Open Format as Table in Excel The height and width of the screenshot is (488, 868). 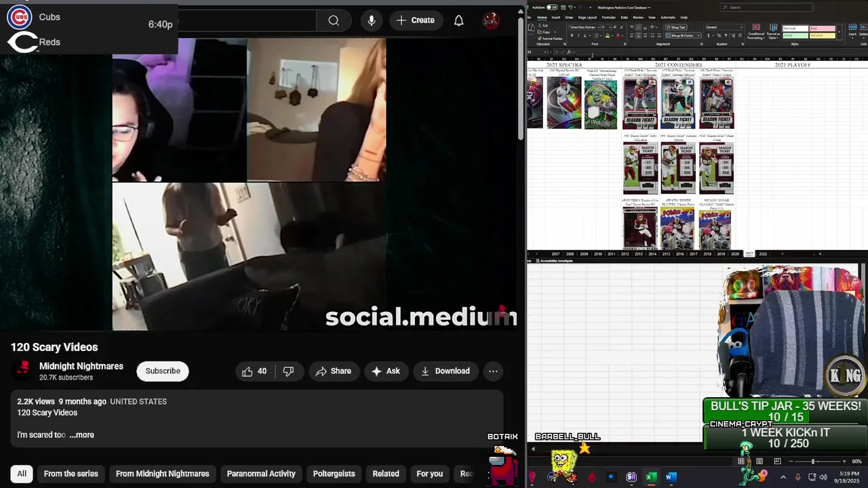click(x=774, y=32)
